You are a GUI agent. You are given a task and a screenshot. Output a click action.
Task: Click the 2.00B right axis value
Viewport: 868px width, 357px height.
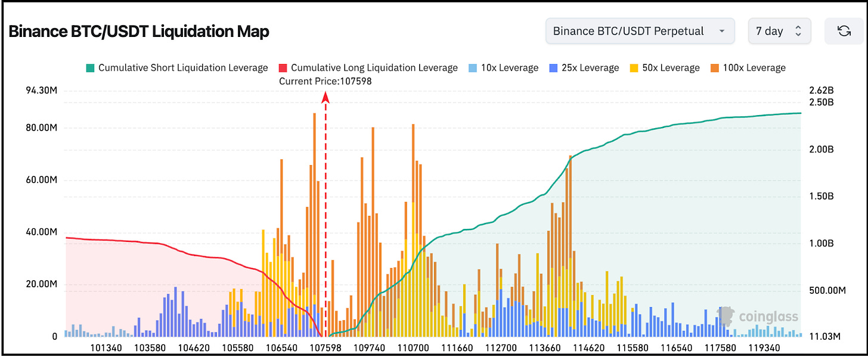point(821,150)
